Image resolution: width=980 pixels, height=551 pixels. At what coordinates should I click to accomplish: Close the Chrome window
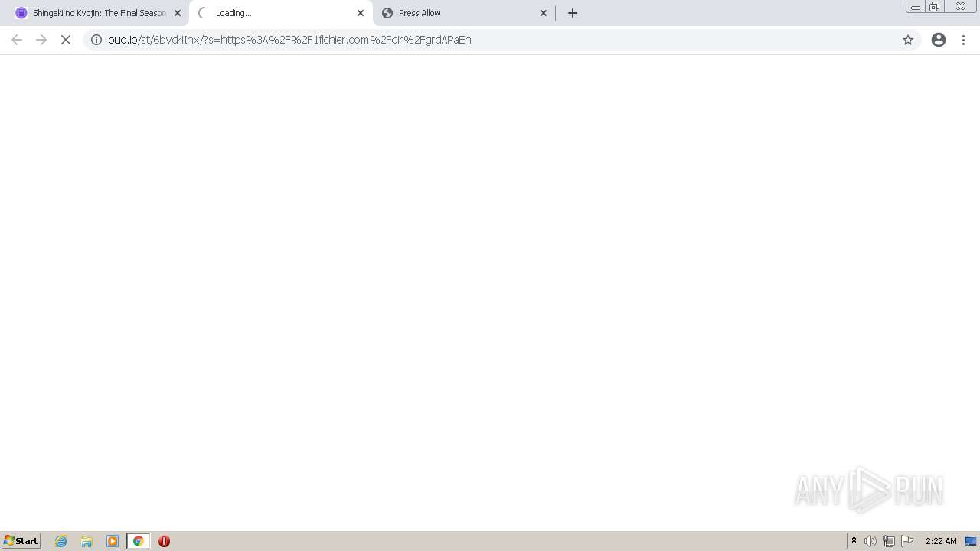coord(960,7)
